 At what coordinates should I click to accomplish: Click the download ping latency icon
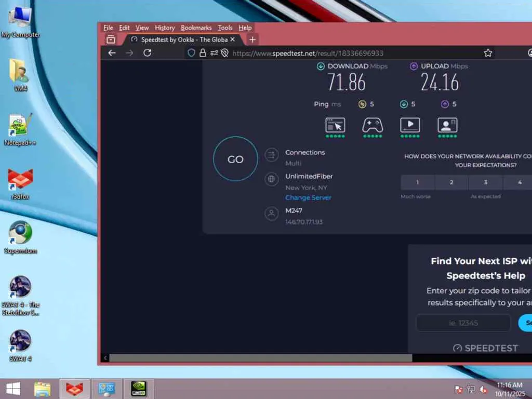(x=403, y=104)
